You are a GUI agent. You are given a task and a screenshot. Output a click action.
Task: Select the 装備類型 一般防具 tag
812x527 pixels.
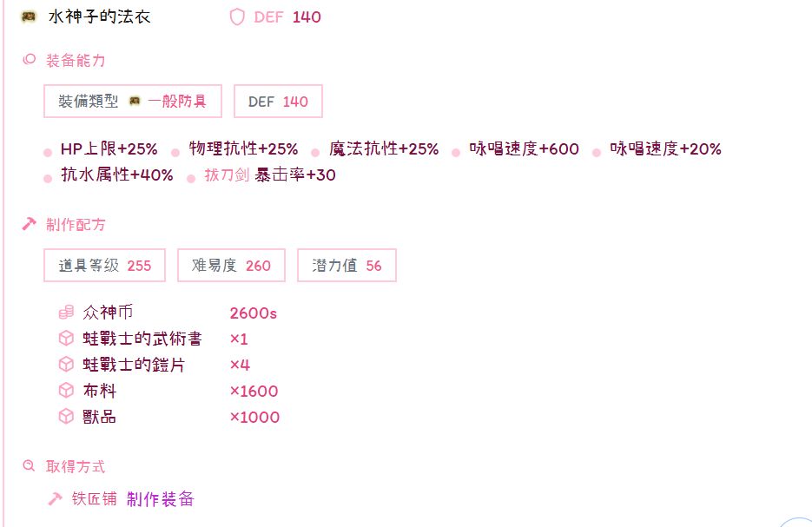133,102
